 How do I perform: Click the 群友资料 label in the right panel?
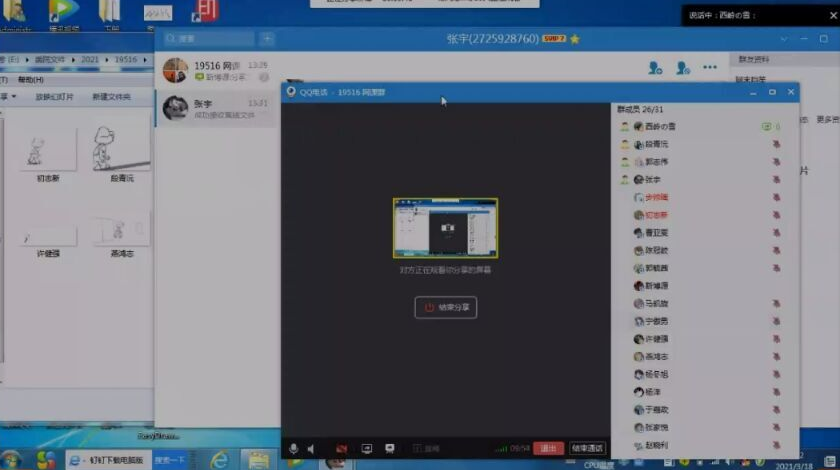coord(754,59)
